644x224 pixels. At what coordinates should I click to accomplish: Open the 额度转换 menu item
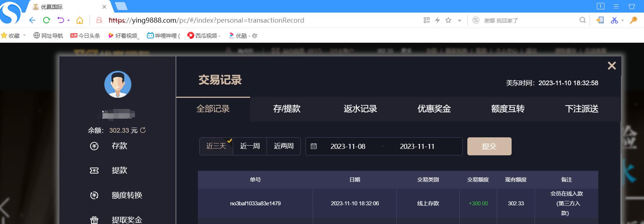coord(127,195)
